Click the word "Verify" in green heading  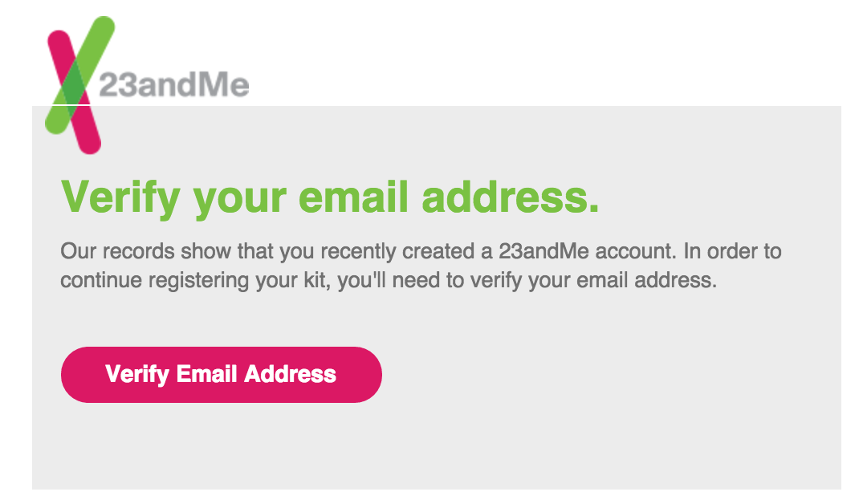click(x=120, y=197)
